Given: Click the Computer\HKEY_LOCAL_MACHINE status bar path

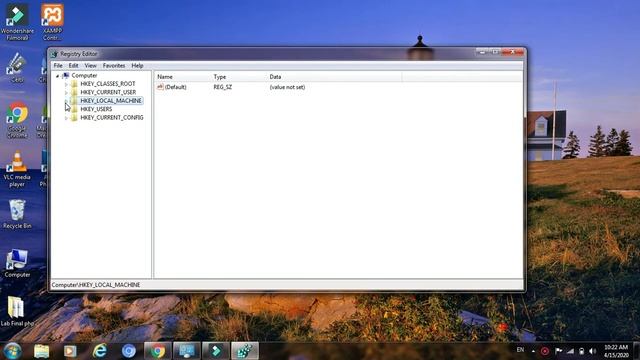Looking at the screenshot, I should click(x=96, y=284).
